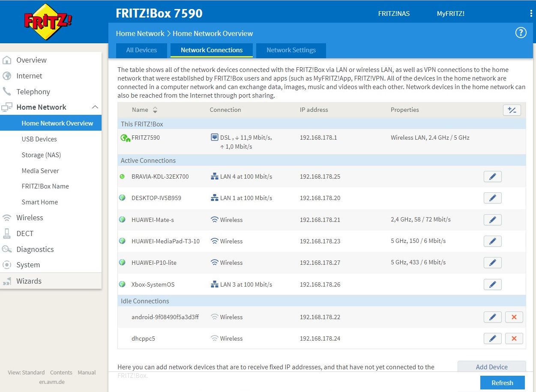This screenshot has width=536, height=392.
Task: Click the IP address column header
Action: 314,110
